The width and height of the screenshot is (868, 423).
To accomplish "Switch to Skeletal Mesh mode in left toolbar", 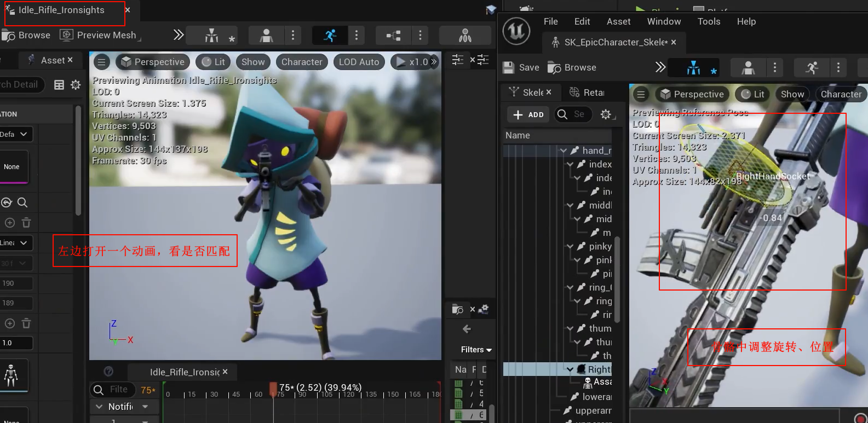I will point(266,36).
